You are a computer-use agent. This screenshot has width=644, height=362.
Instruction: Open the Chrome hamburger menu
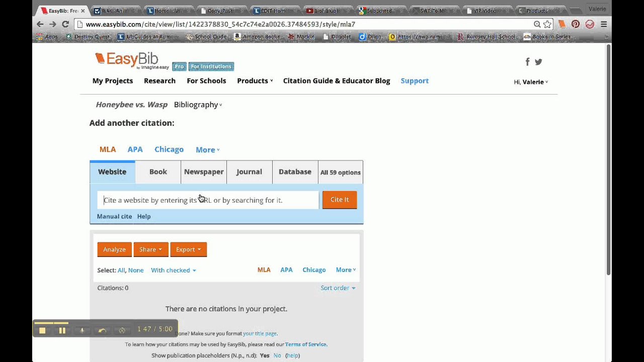pos(604,24)
